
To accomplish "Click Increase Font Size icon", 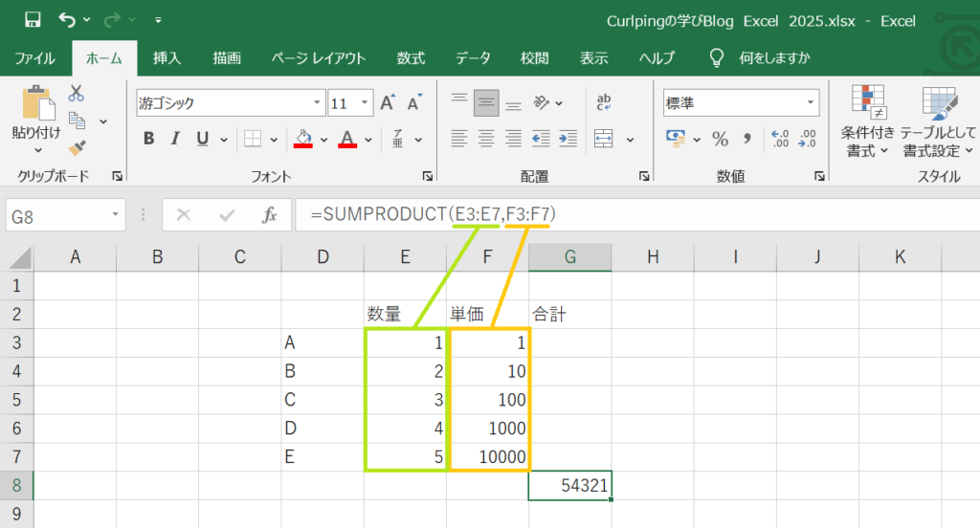I will 388,102.
